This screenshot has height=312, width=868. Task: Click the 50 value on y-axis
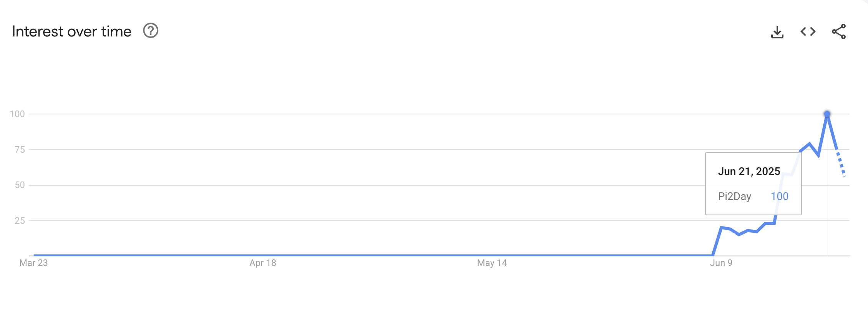(20, 185)
